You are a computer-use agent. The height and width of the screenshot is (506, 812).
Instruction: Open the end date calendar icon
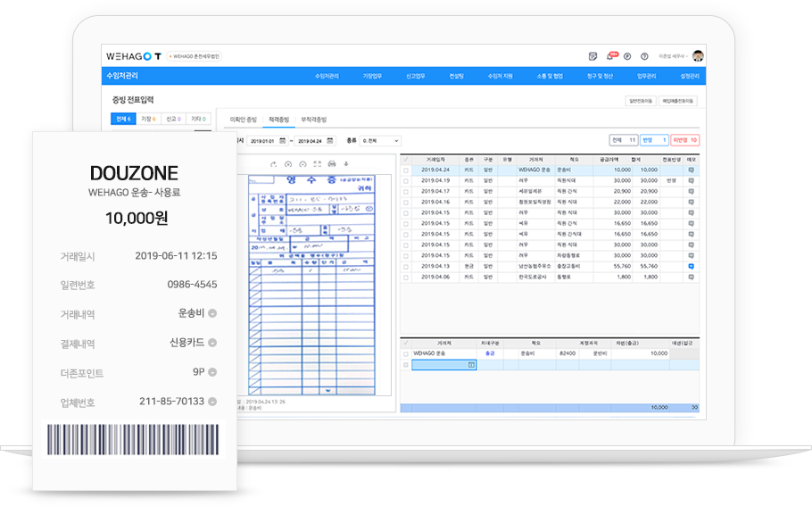click(x=330, y=141)
